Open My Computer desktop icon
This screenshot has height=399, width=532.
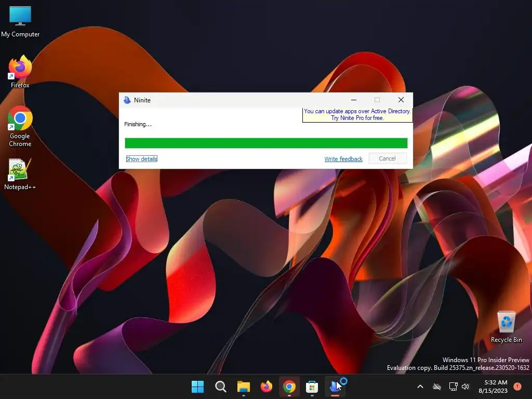click(x=20, y=22)
